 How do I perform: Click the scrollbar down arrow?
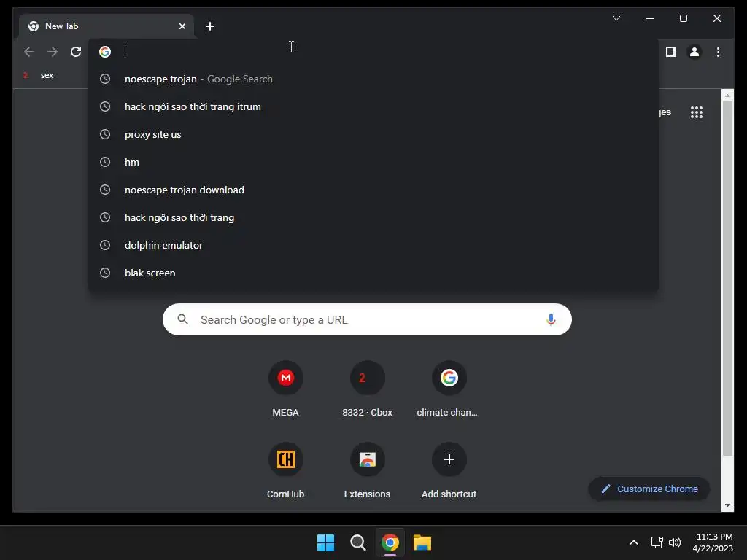click(727, 505)
